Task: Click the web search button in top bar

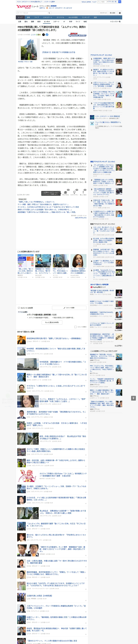Action: (x=120, y=2)
